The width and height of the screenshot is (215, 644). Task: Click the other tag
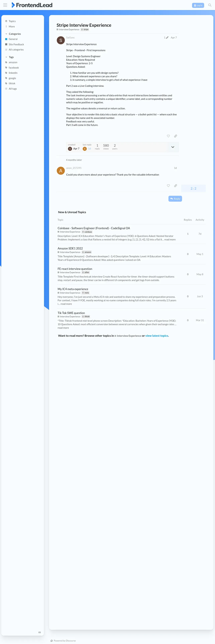pos(86,273)
